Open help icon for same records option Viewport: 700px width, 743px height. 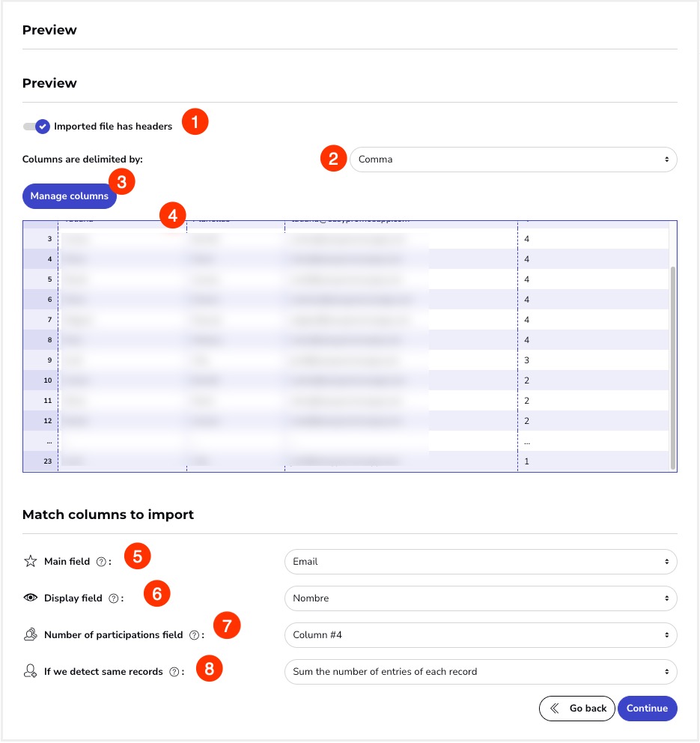point(174,672)
